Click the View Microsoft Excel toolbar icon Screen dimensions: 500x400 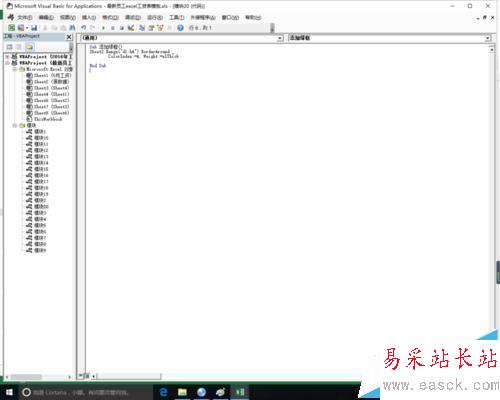[11, 28]
